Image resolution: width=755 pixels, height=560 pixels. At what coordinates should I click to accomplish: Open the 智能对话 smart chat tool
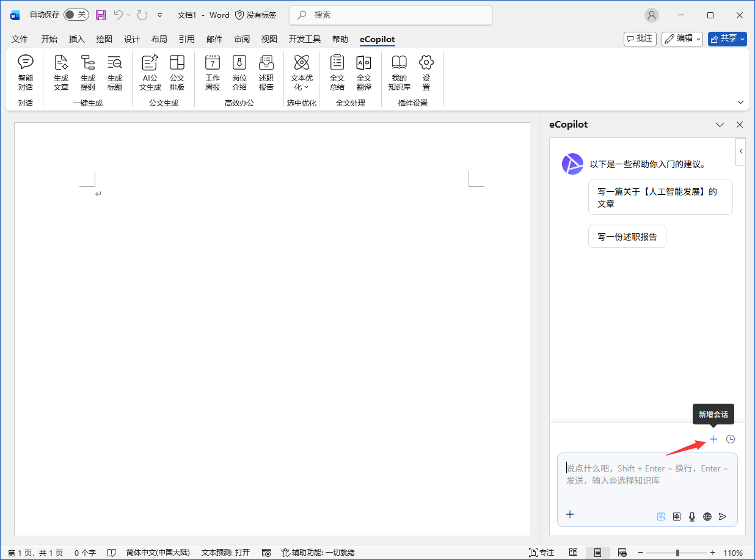(x=26, y=73)
